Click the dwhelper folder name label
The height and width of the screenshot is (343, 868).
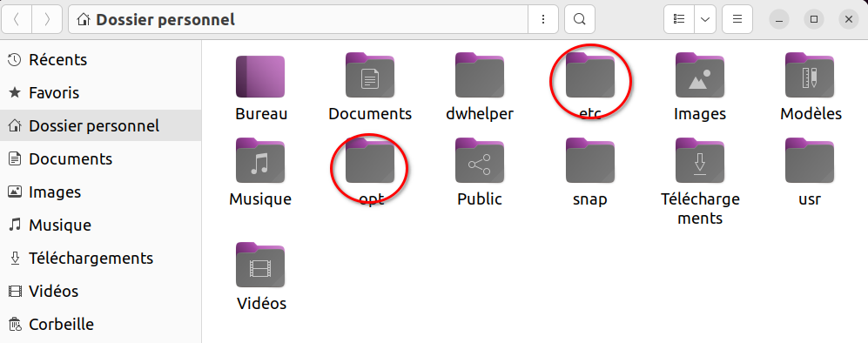pyautogui.click(x=480, y=114)
